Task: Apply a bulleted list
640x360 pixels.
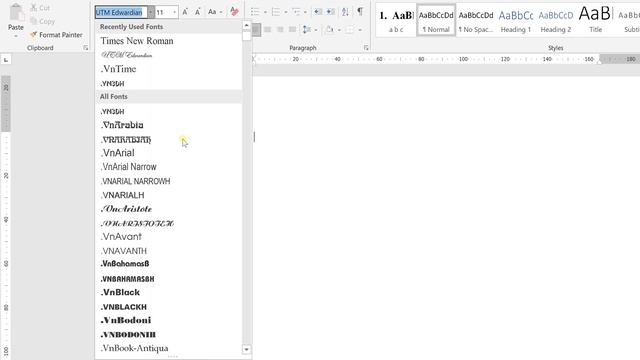Action: click(255, 12)
